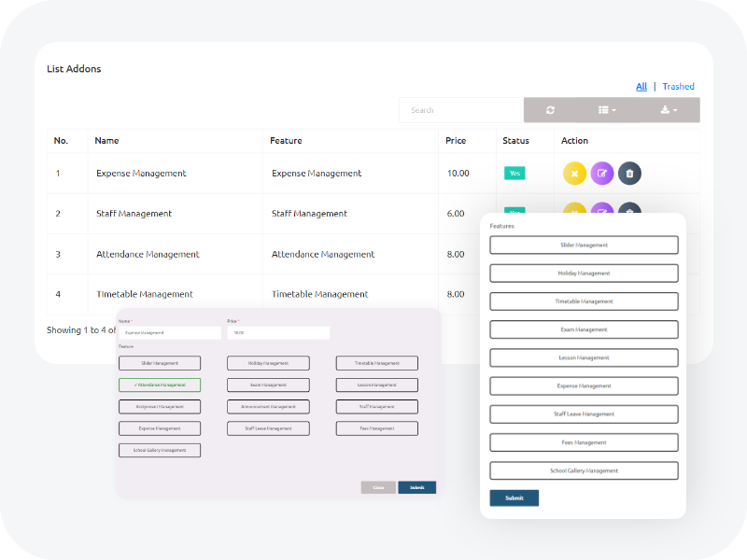The width and height of the screenshot is (747, 560).
Task: Click yellow X icon for Expense Management row
Action: 574,174
